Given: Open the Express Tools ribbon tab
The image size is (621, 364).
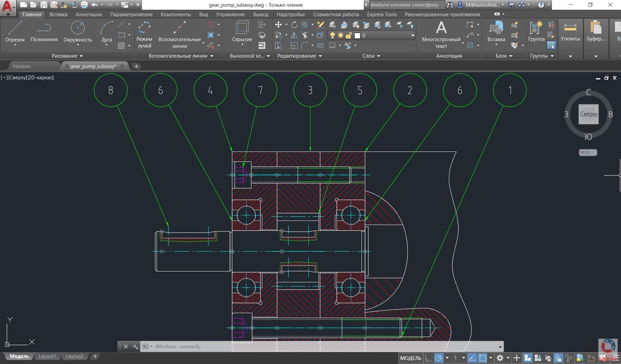Looking at the screenshot, I should [x=382, y=14].
